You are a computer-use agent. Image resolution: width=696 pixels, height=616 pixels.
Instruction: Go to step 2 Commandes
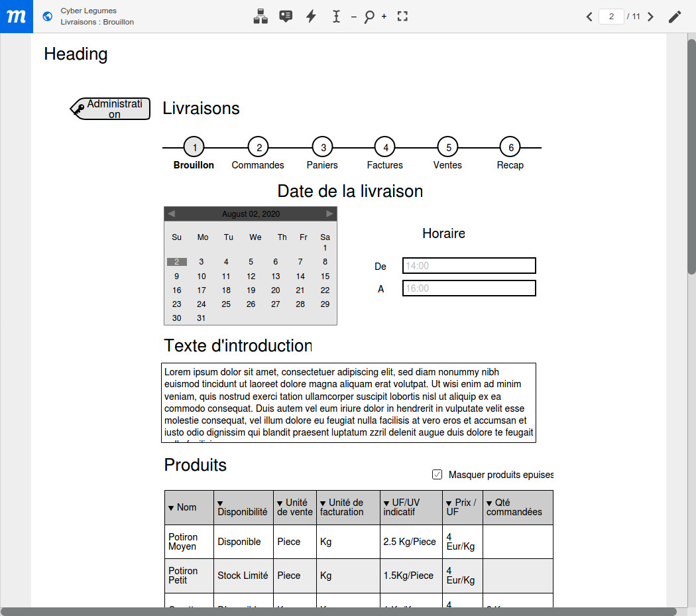tap(259, 147)
